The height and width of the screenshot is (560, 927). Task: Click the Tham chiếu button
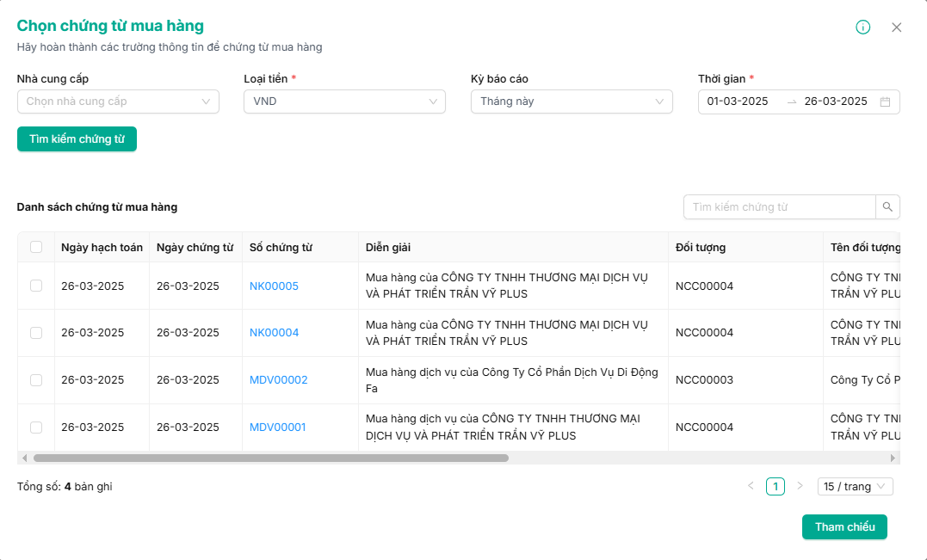point(844,526)
